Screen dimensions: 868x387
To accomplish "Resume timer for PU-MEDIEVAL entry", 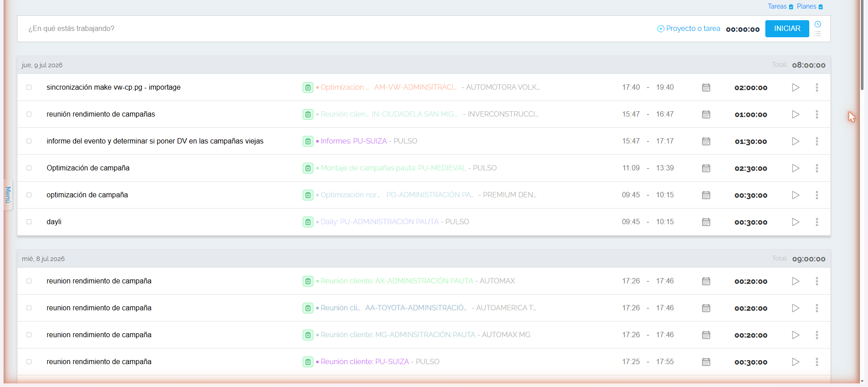I will [x=795, y=168].
